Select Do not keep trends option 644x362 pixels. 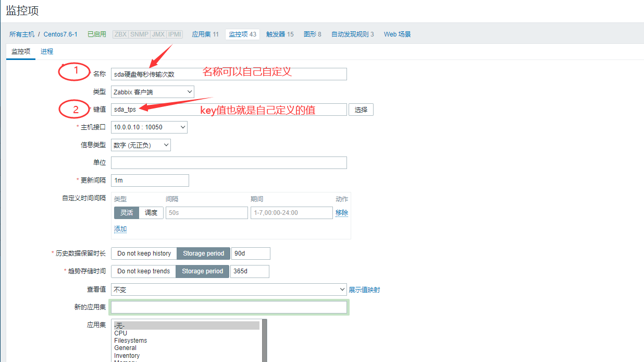tap(143, 271)
